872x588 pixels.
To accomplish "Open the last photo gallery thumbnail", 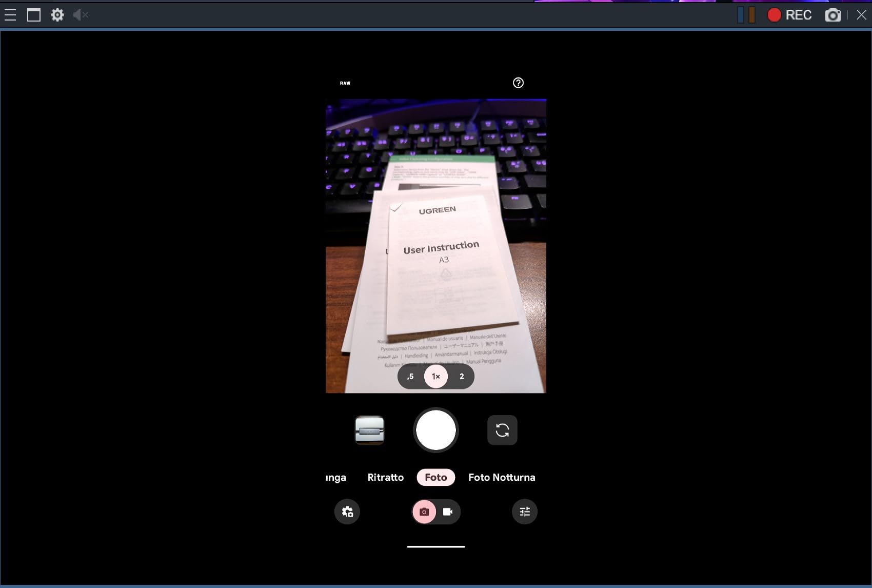I will [x=369, y=430].
